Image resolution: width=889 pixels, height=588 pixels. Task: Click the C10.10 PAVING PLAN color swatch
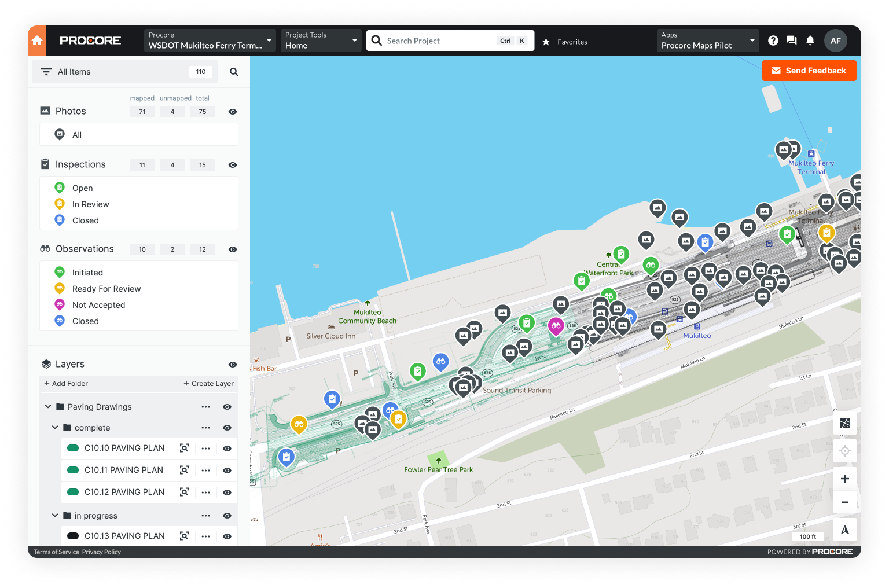point(73,448)
